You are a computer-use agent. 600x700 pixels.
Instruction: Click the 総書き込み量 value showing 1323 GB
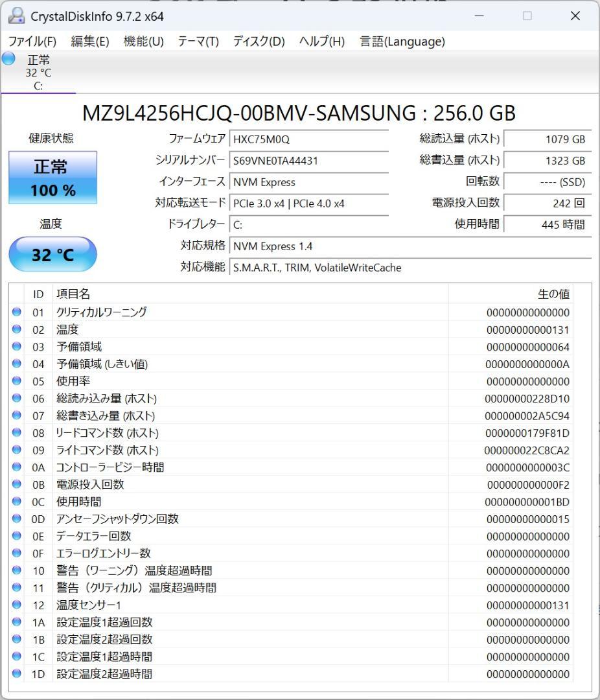pos(548,160)
